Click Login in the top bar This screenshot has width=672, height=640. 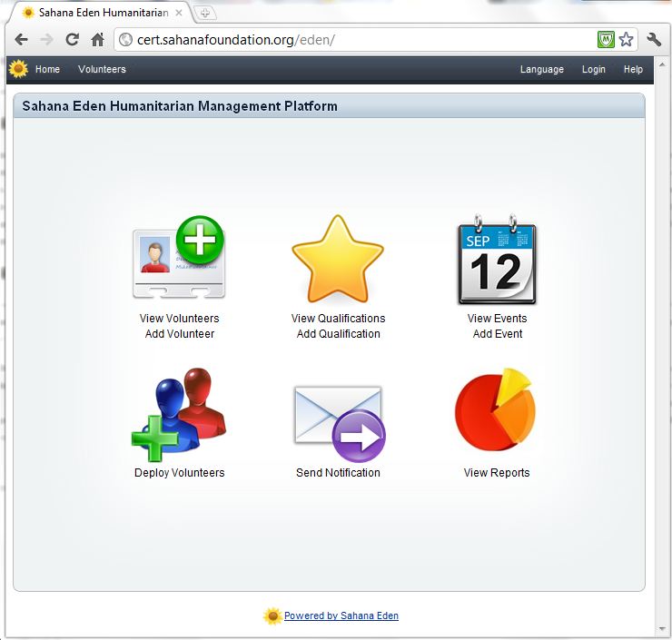593,70
